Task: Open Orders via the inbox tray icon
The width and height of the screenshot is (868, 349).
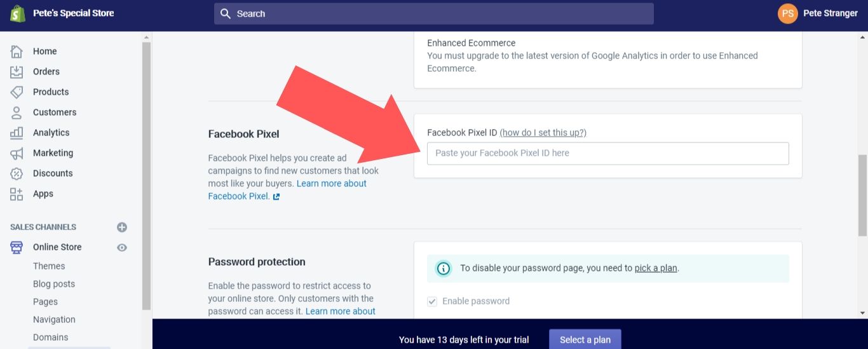Action: 17,71
